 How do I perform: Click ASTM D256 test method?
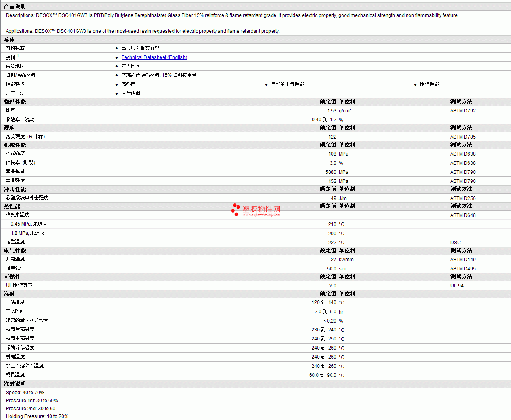pyautogui.click(x=463, y=198)
